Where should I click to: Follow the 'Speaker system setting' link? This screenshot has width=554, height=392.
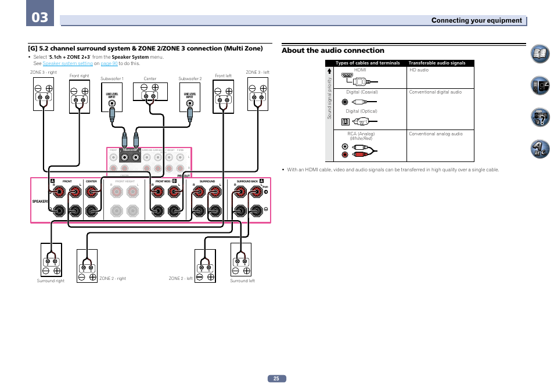coord(67,63)
